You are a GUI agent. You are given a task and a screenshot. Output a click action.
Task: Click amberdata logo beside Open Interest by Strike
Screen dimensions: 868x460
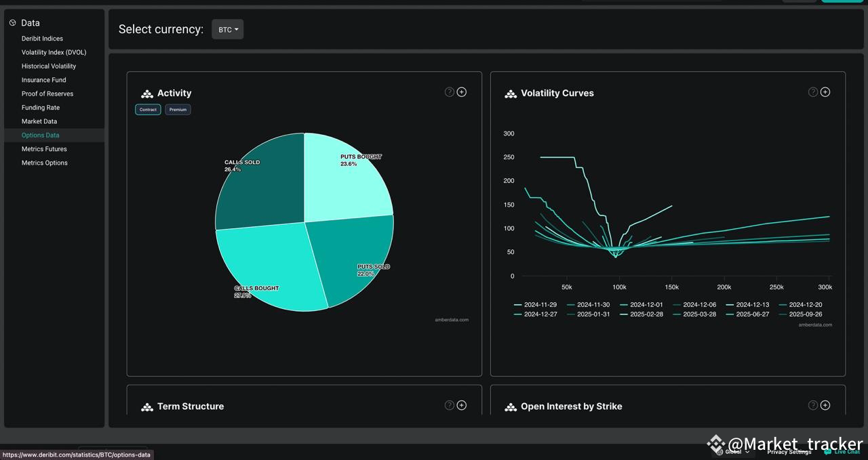(511, 407)
